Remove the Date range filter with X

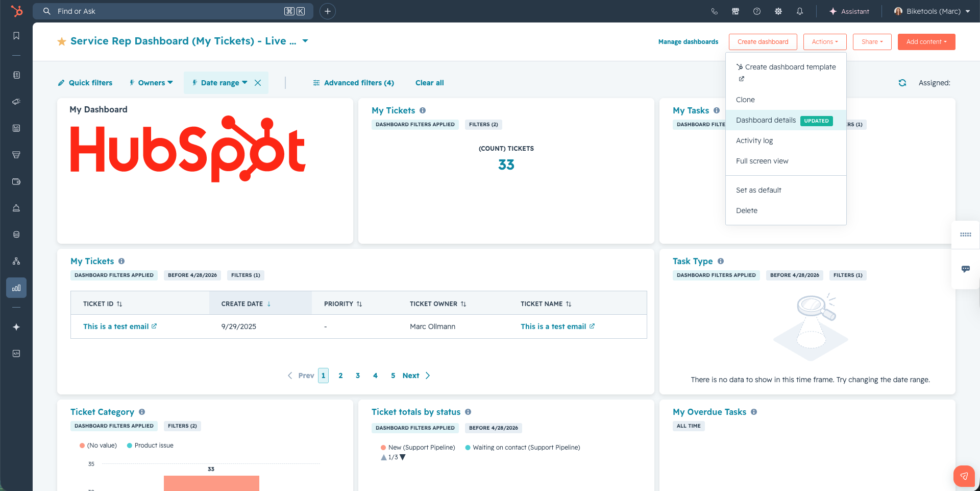(258, 83)
